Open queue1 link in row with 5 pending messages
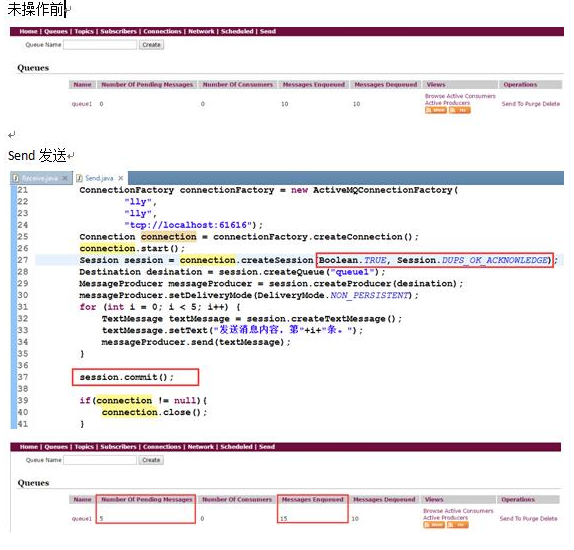Image resolution: width=574 pixels, height=550 pixels. click(82, 519)
